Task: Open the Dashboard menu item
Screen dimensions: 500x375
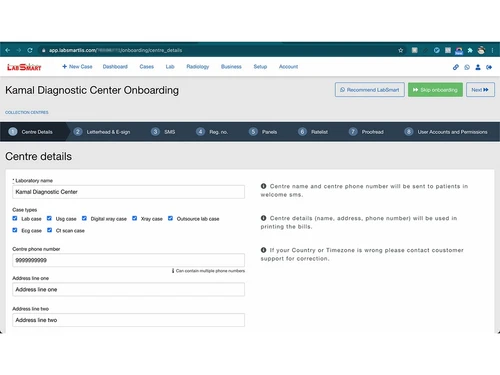Action: click(115, 67)
